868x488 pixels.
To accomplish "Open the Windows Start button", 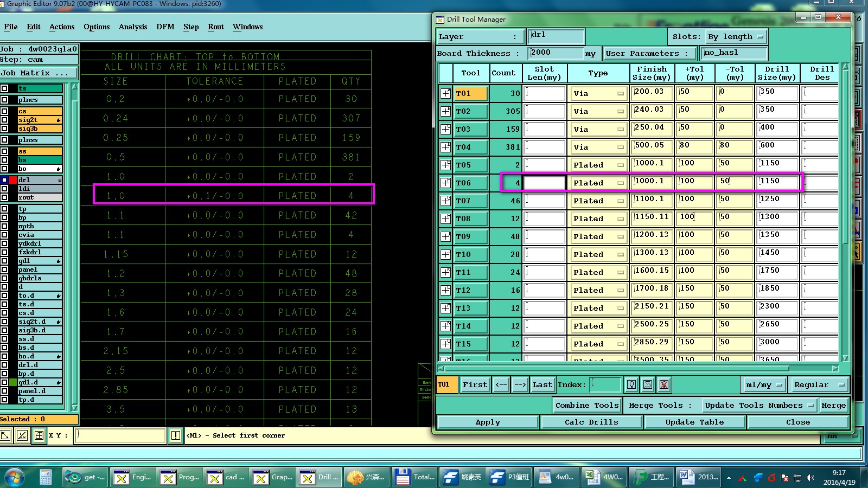I will 15,477.
